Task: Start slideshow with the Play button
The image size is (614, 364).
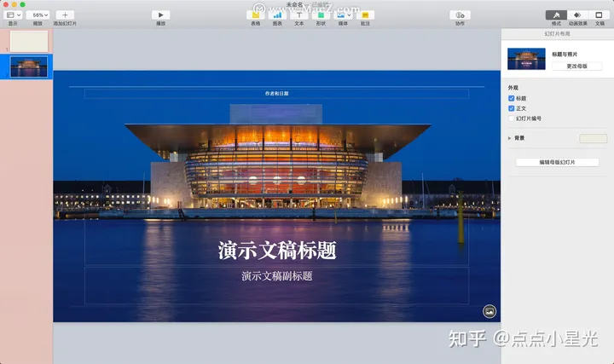Action: [160, 14]
